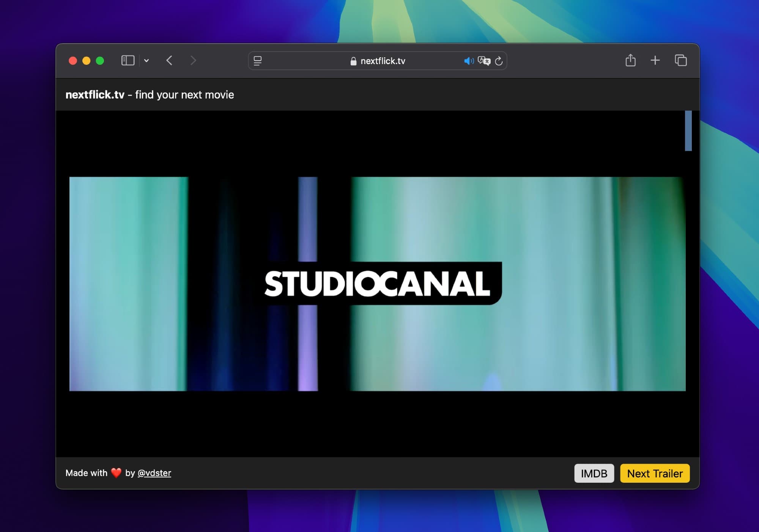
Task: Click the nextflick.tv site title
Action: pyautogui.click(x=95, y=95)
